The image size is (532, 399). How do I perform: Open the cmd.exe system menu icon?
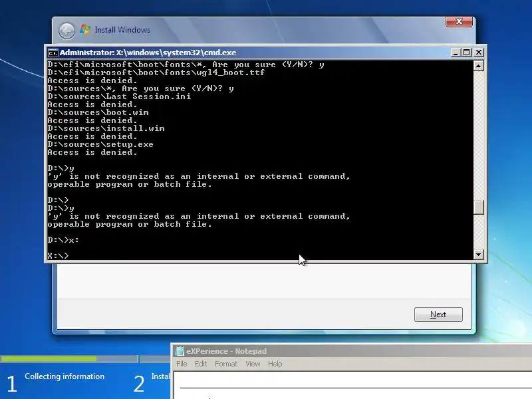pos(53,53)
